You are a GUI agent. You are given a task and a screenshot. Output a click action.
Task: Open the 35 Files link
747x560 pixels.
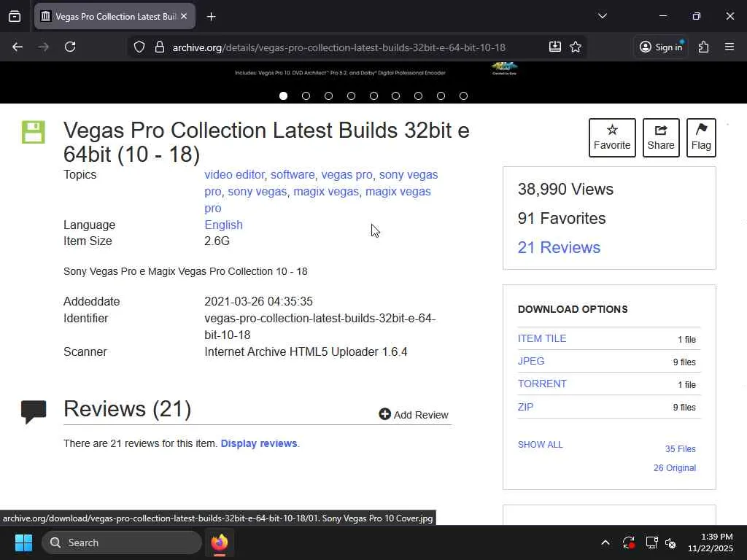pos(681,449)
